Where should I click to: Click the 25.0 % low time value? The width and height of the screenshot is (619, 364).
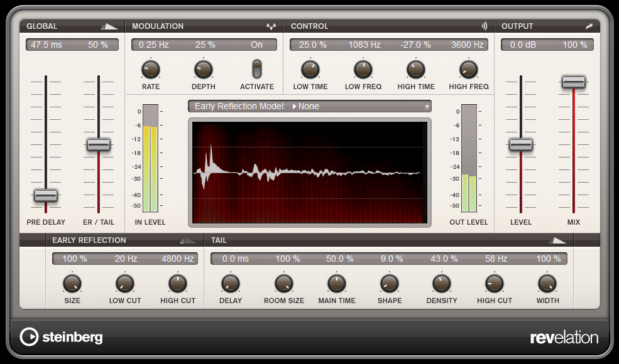tap(313, 45)
